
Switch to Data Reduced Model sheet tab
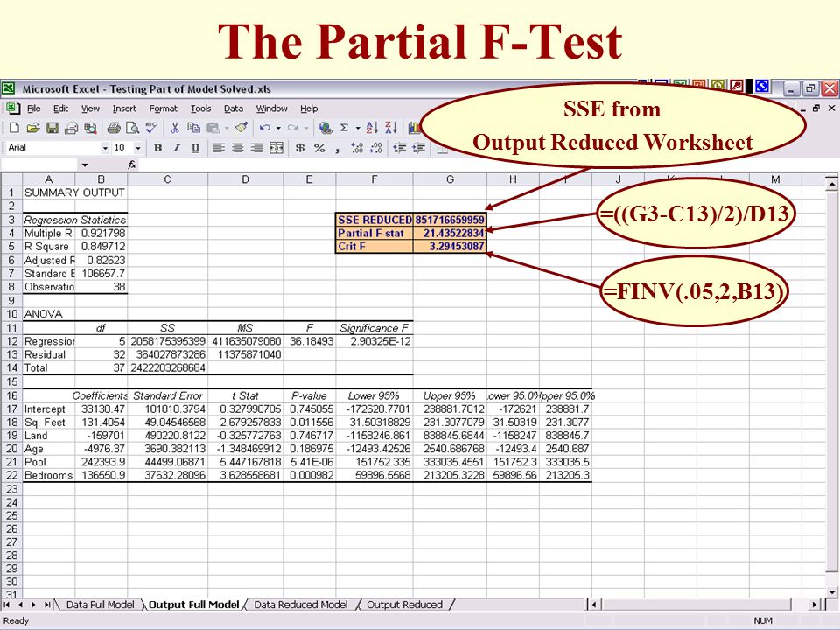click(300, 605)
